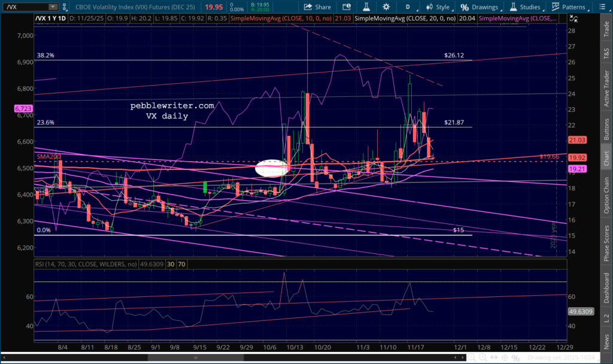
Task: Open the Patterns menu
Action: [569, 7]
